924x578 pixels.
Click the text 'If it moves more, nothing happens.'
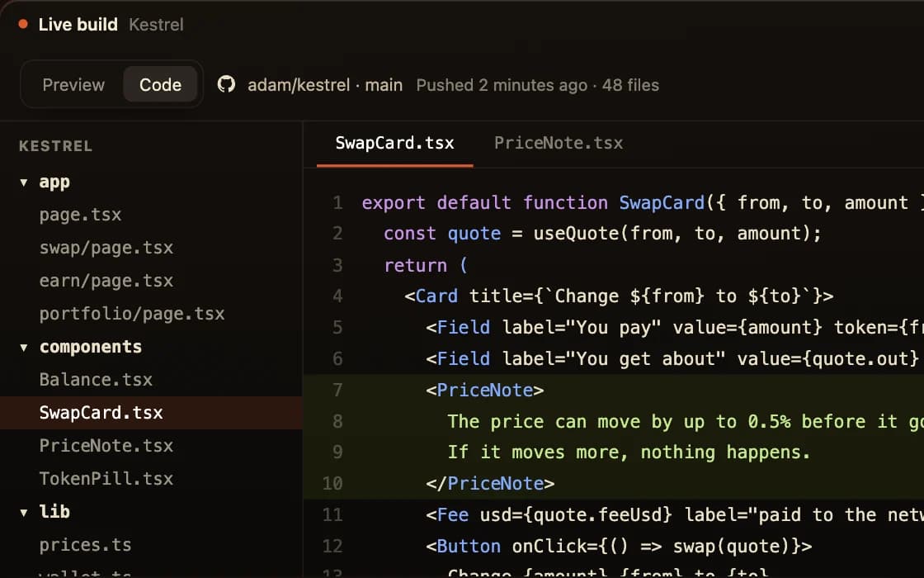point(629,452)
